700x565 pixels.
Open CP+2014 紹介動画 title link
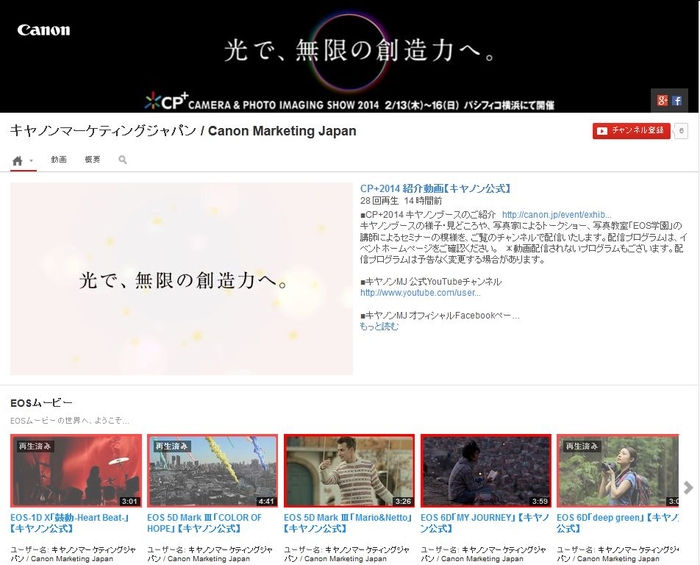(435, 188)
